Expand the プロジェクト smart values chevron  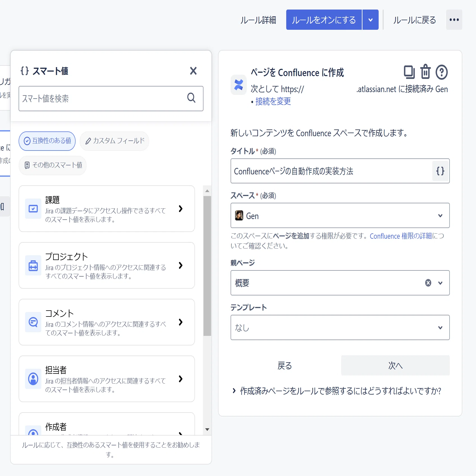[x=181, y=265]
